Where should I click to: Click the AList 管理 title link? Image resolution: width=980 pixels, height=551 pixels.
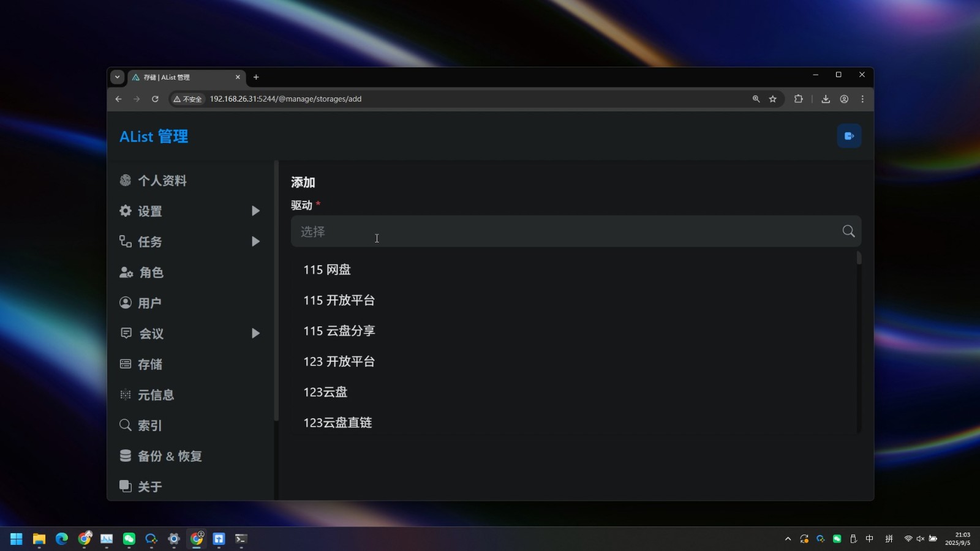point(154,137)
